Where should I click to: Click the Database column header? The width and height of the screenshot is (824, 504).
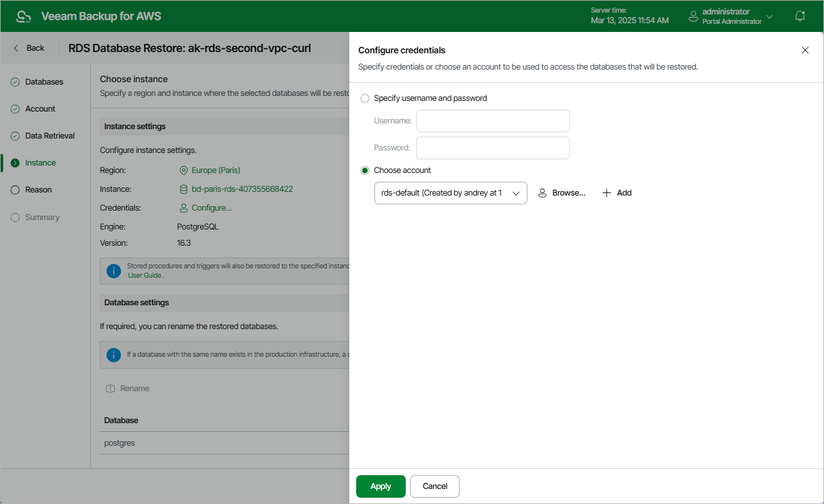click(121, 421)
